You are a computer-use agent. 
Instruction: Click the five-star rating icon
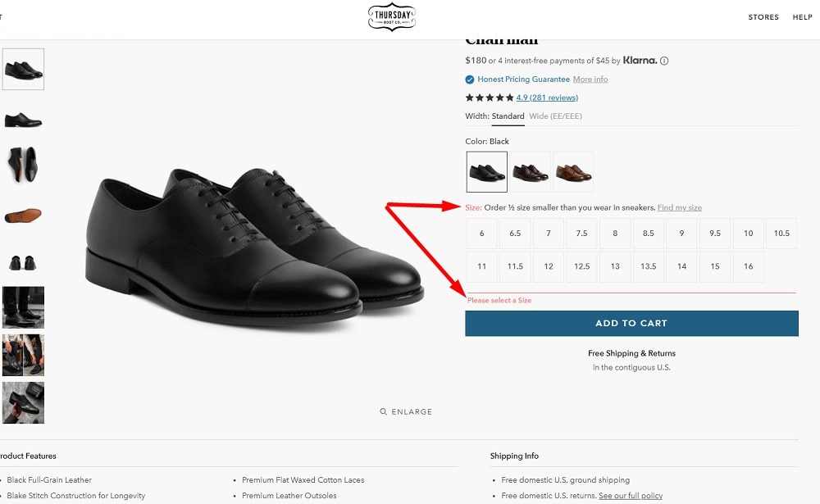pyautogui.click(x=490, y=97)
